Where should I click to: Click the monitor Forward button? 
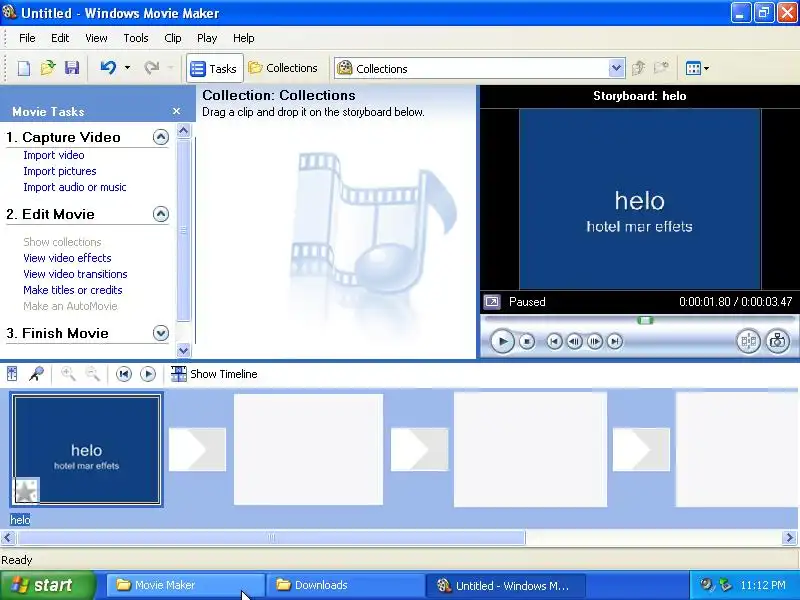coord(615,341)
